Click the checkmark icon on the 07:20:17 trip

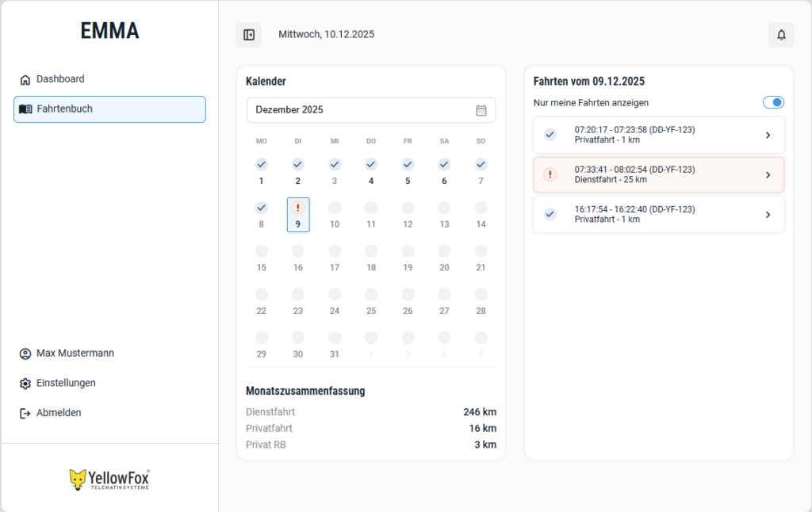(x=550, y=135)
